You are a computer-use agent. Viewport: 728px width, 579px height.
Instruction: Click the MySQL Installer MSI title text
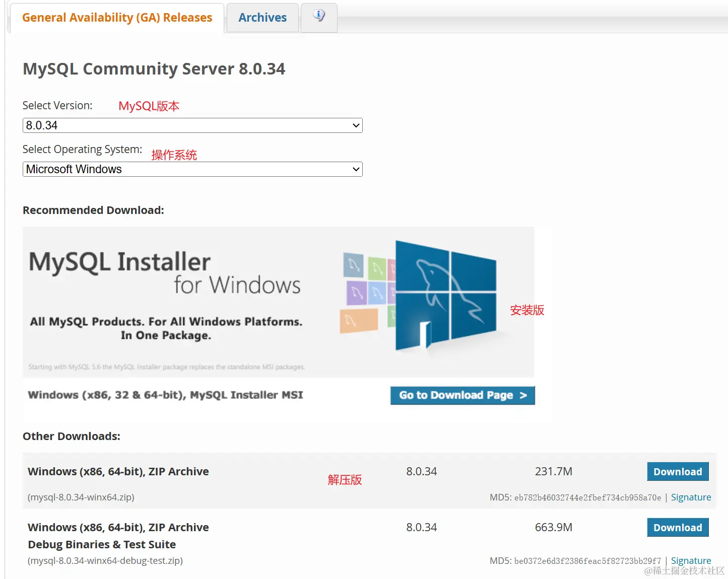[166, 395]
